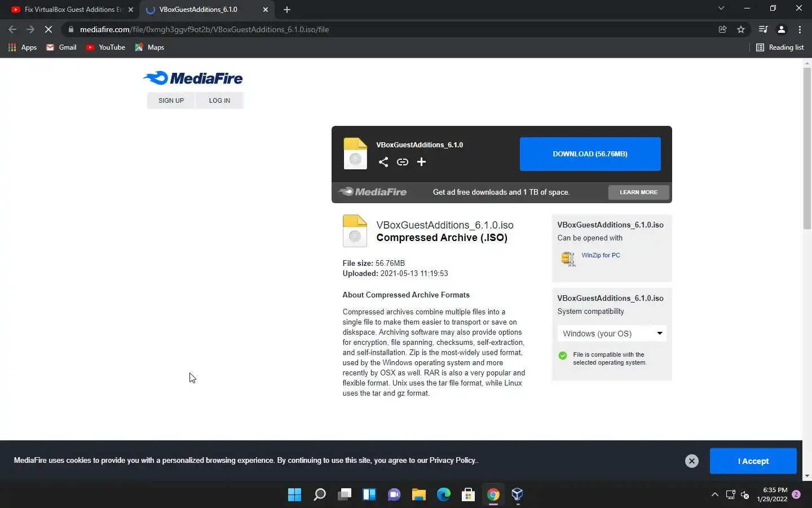Open the taskbar Search icon
812x508 pixels.
coord(320,495)
